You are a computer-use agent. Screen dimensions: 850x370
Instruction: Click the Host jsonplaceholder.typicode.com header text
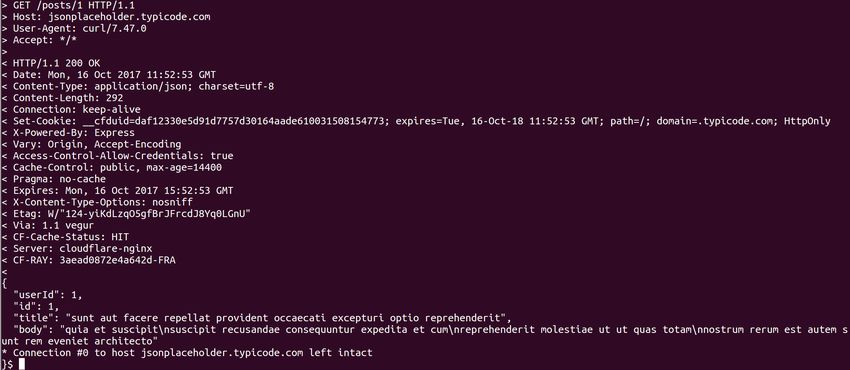111,17
